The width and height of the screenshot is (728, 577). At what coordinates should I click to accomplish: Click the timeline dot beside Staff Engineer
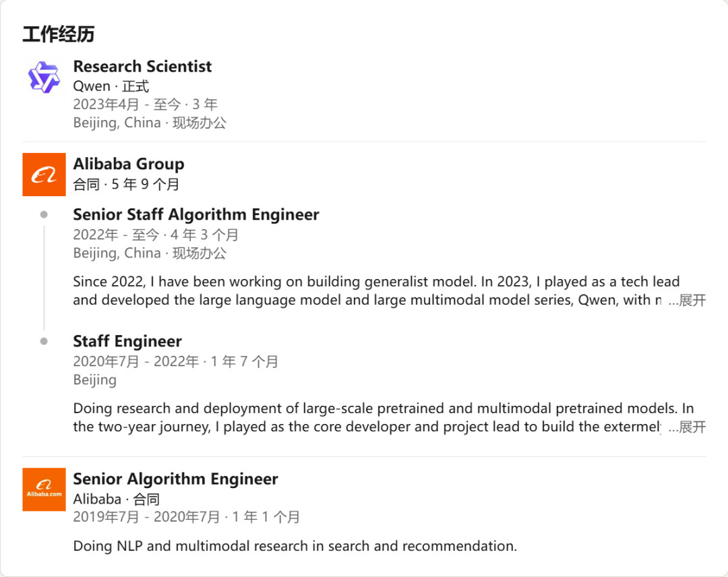tap(44, 342)
